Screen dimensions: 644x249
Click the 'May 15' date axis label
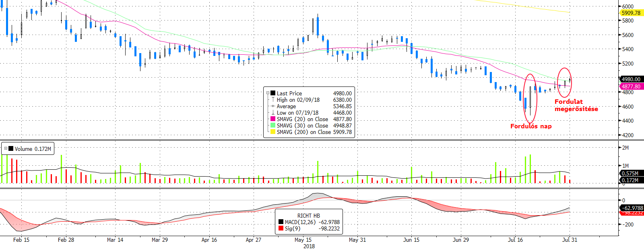pos(303,240)
